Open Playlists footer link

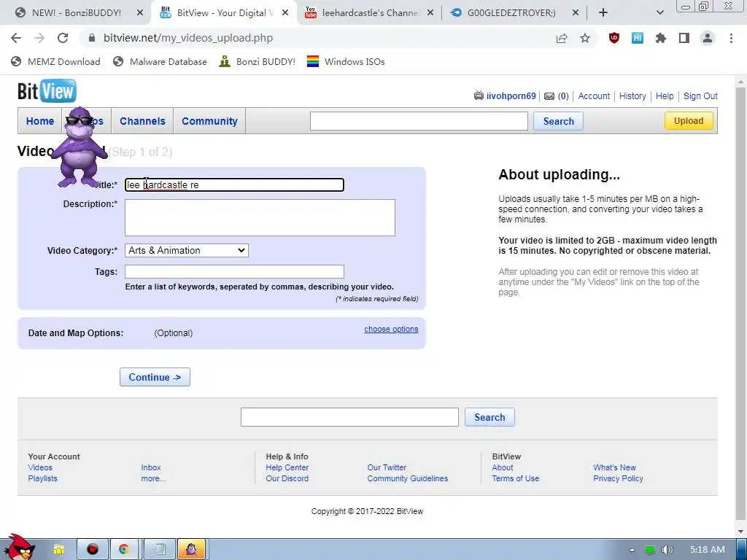42,478
